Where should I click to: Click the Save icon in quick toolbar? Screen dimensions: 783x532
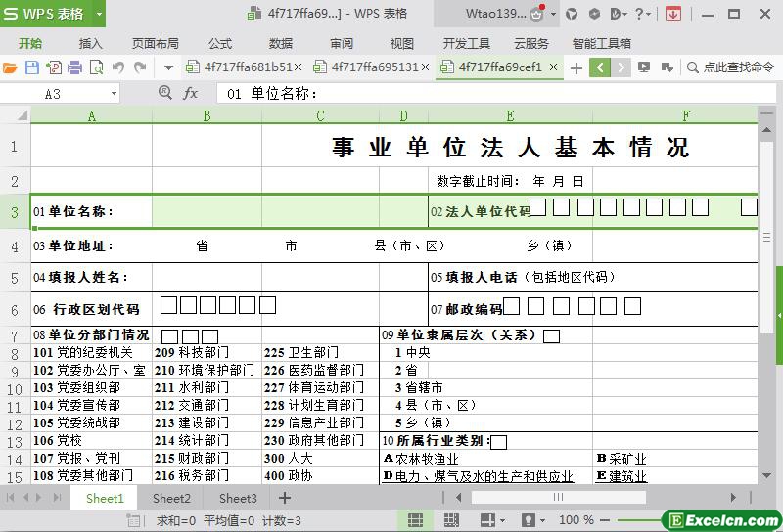coord(31,67)
